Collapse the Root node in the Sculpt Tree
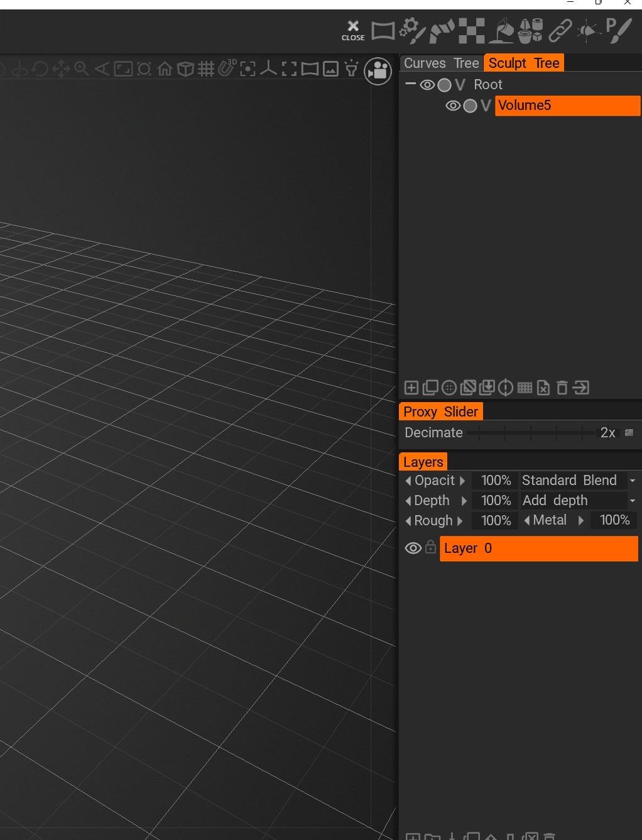This screenshot has height=840, width=642. 410,84
